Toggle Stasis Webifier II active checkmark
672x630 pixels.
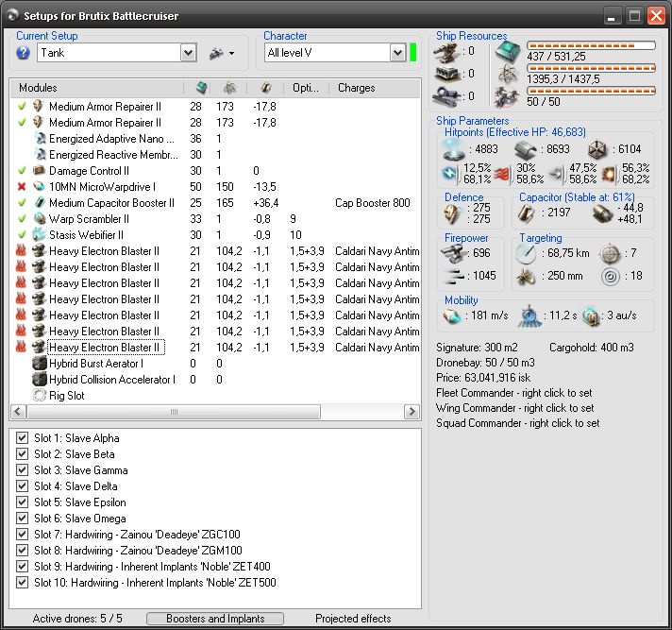pos(22,235)
